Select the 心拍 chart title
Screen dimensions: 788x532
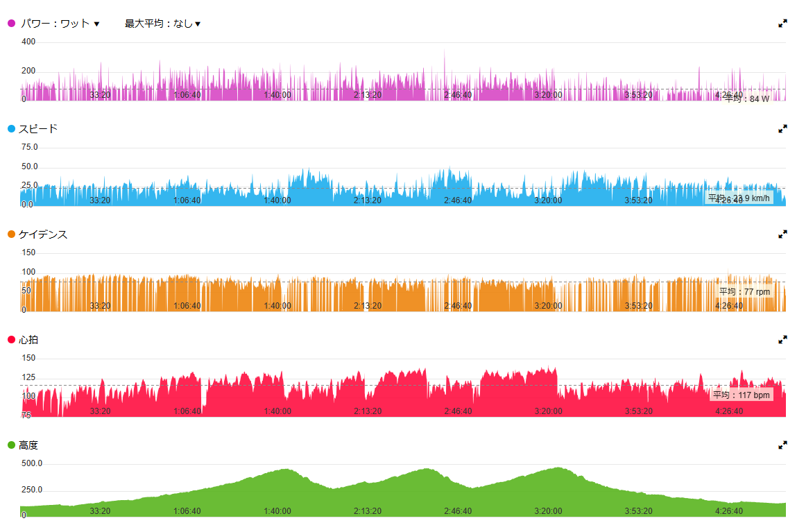tap(28, 340)
